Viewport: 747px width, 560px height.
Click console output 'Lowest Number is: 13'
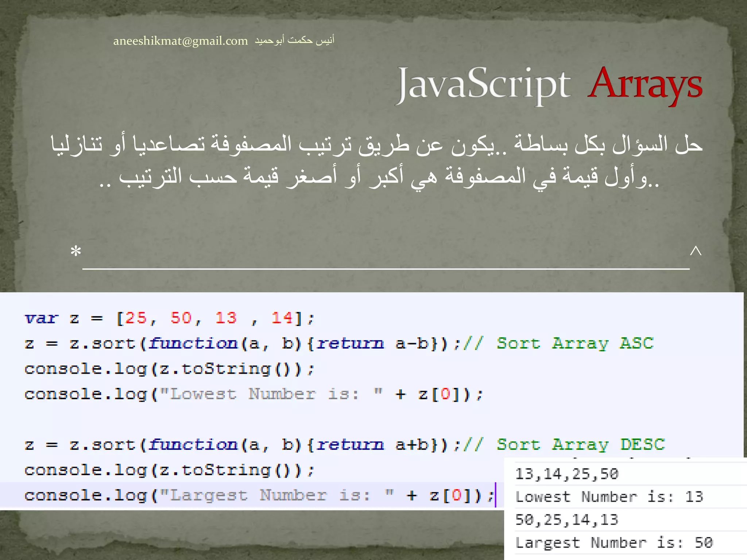(x=609, y=497)
